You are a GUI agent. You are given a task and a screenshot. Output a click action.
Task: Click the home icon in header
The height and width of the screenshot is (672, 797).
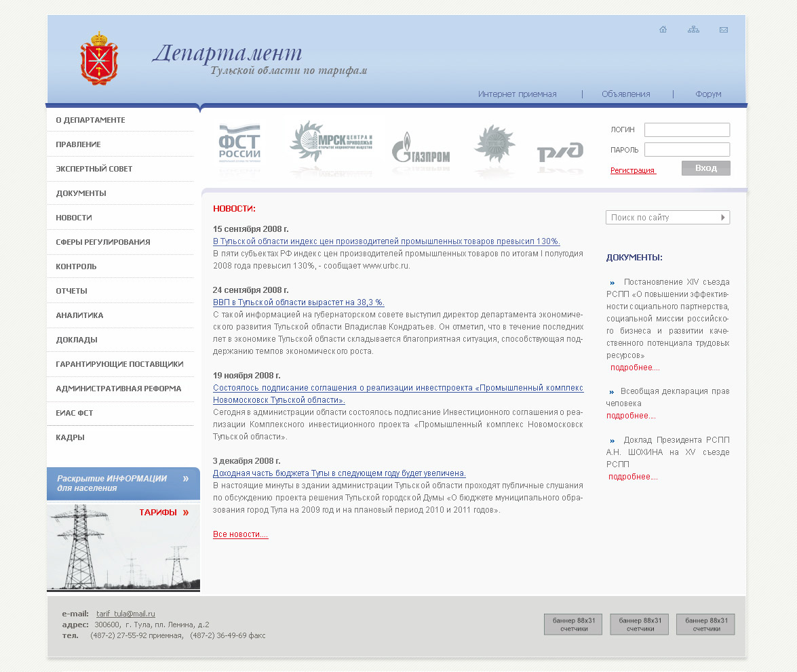pos(663,29)
